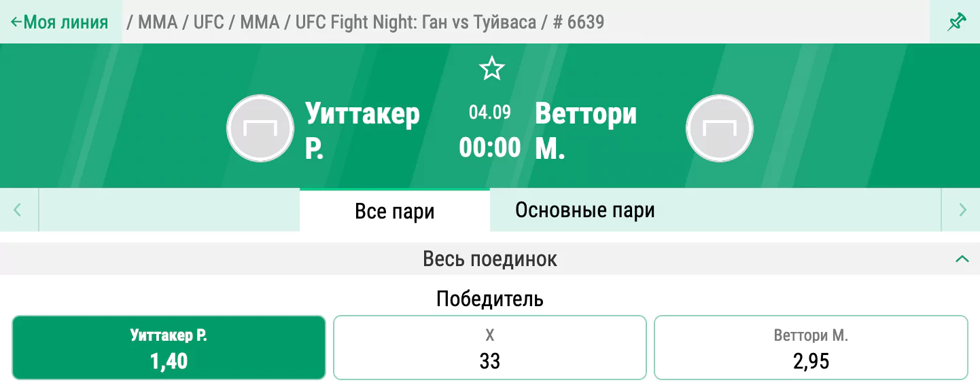
Task: Click the large Веттори М. header name
Action: click(586, 130)
